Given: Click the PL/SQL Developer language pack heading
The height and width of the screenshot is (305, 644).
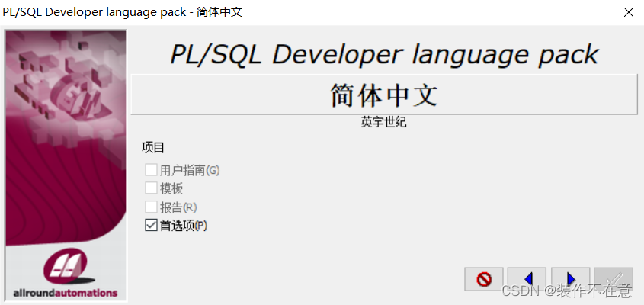Looking at the screenshot, I should pyautogui.click(x=384, y=54).
